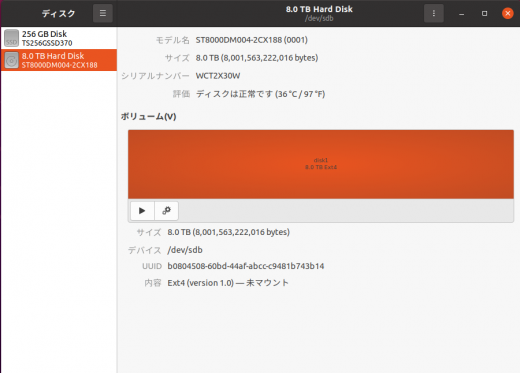
Task: Minimize the Disks window
Action: coord(462,14)
